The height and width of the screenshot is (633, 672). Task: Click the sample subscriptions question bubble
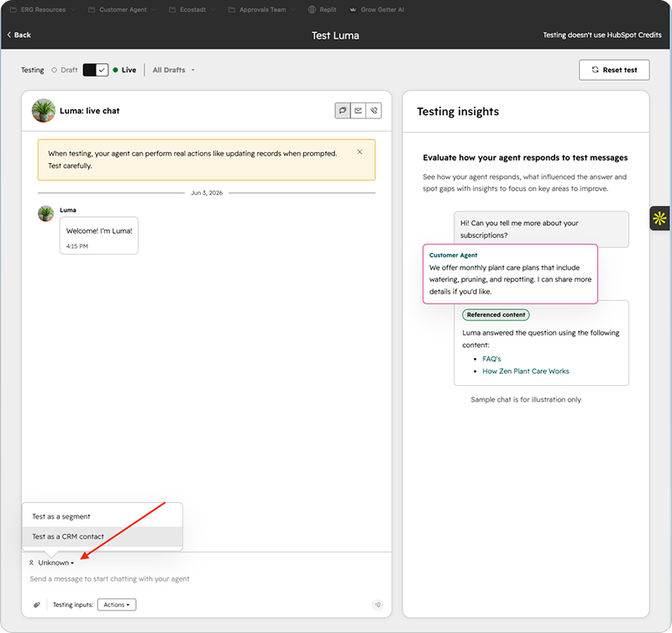[x=541, y=229]
